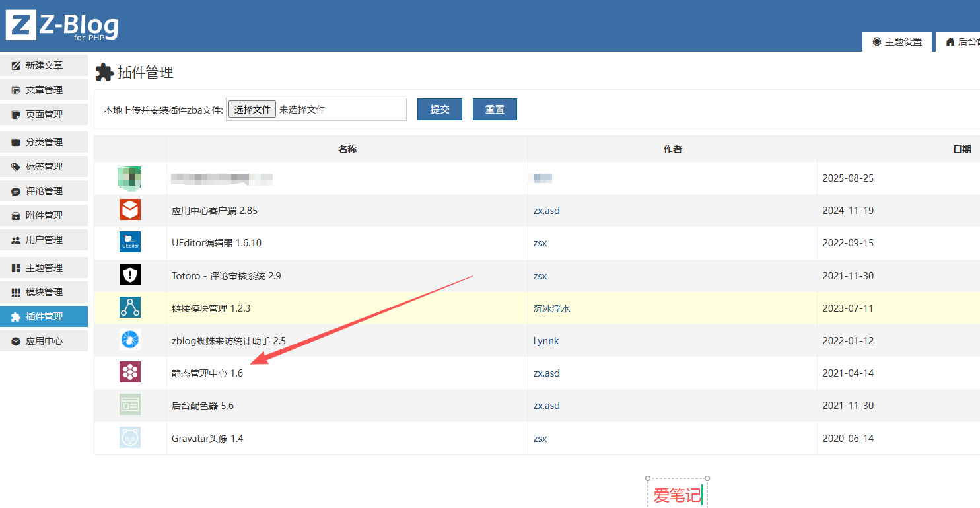980x508 pixels.
Task: Open 用户管理
Action: [44, 240]
